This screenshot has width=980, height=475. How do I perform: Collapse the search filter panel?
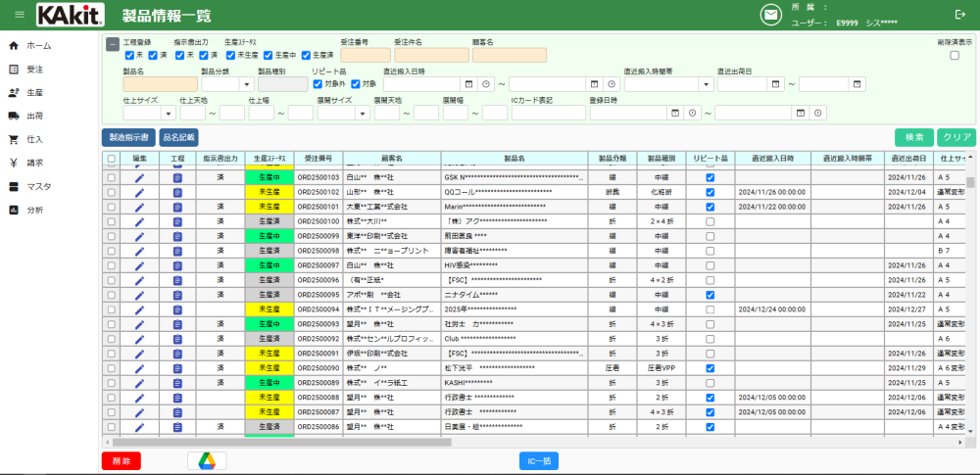pos(113,44)
